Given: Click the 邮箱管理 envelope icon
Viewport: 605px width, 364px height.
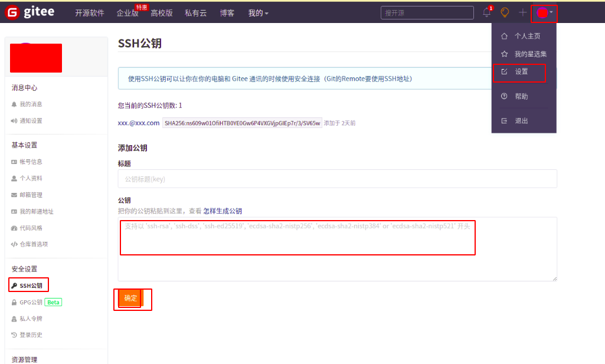Looking at the screenshot, I should coord(13,195).
